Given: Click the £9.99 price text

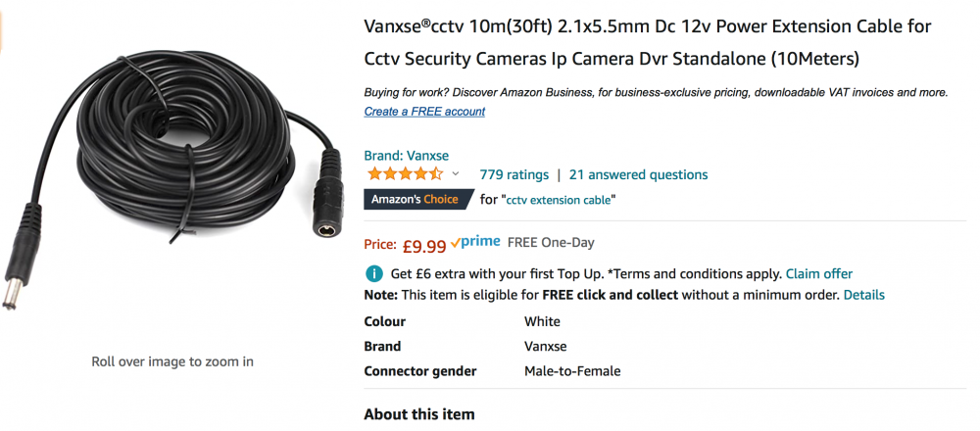Looking at the screenshot, I should (x=424, y=246).
